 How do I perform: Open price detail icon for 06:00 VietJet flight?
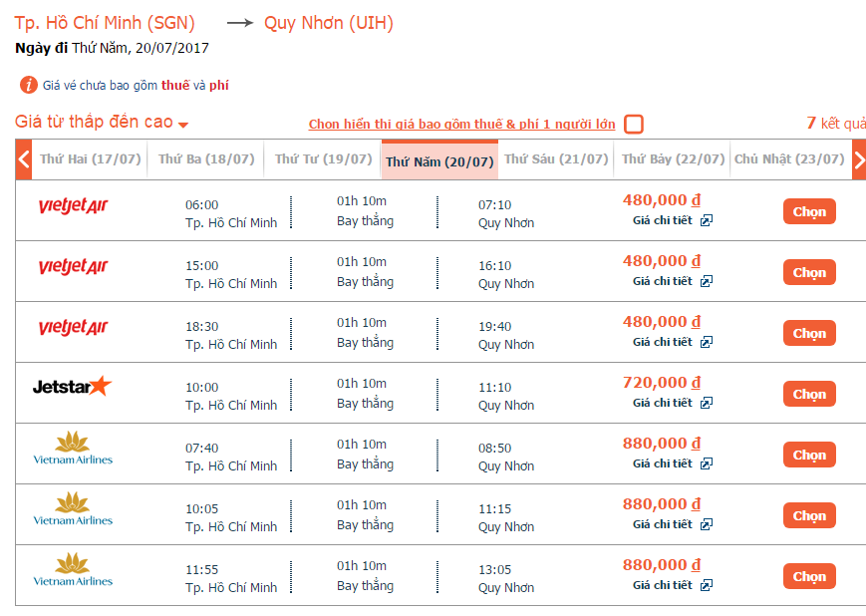(707, 220)
